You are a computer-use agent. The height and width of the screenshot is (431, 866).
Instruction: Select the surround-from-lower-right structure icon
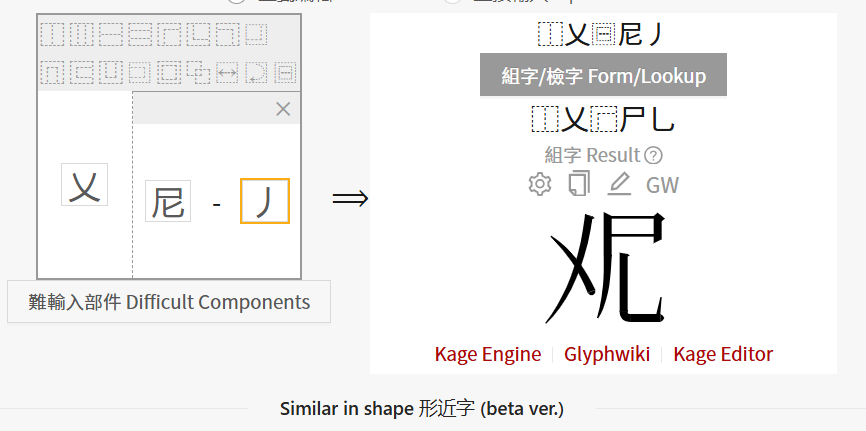(x=256, y=35)
